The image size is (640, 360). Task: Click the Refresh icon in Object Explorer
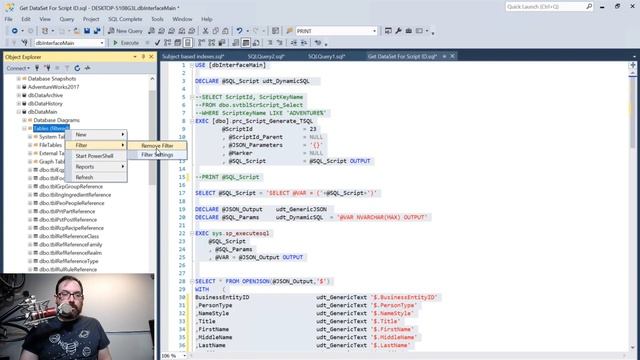pos(77,68)
